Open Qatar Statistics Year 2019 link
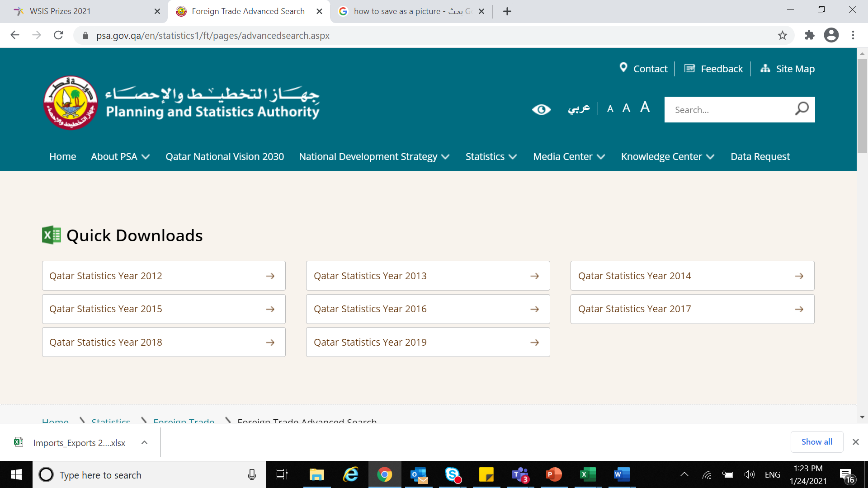This screenshot has height=488, width=868. [428, 342]
